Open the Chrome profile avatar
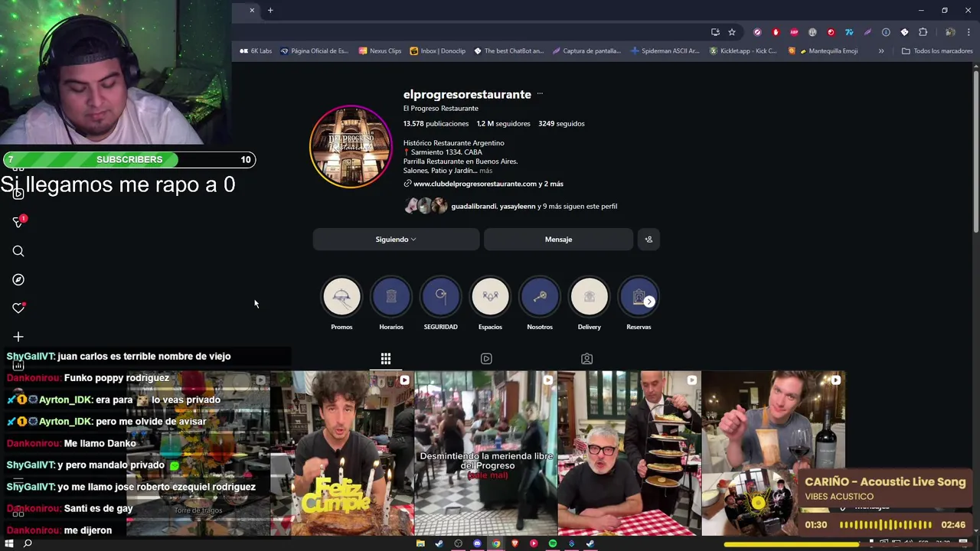980x551 pixels. click(x=950, y=32)
